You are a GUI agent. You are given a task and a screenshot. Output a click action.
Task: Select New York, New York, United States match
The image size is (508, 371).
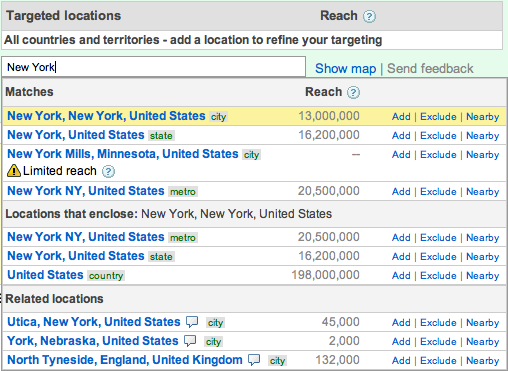click(x=106, y=116)
